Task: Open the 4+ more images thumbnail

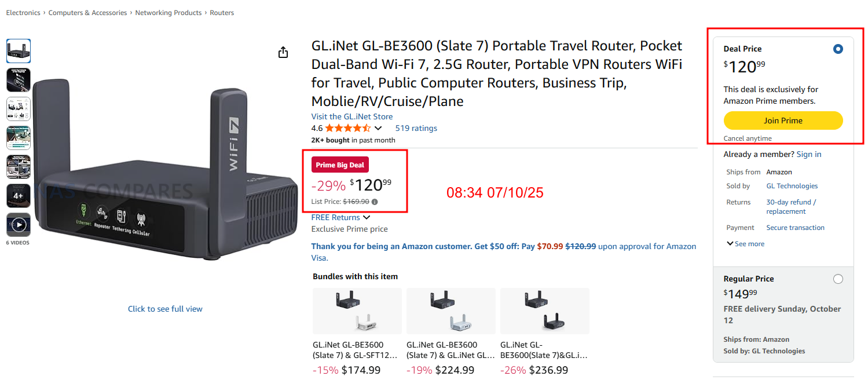Action: point(19,196)
